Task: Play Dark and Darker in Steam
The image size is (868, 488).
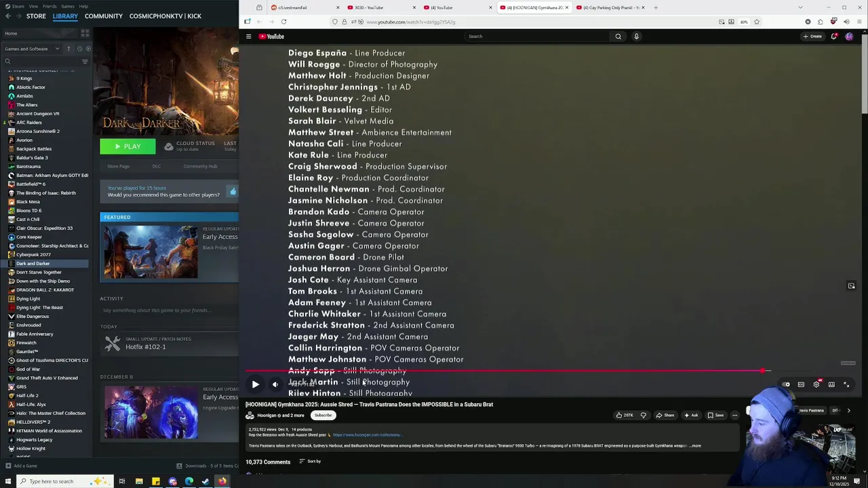Action: [x=127, y=146]
